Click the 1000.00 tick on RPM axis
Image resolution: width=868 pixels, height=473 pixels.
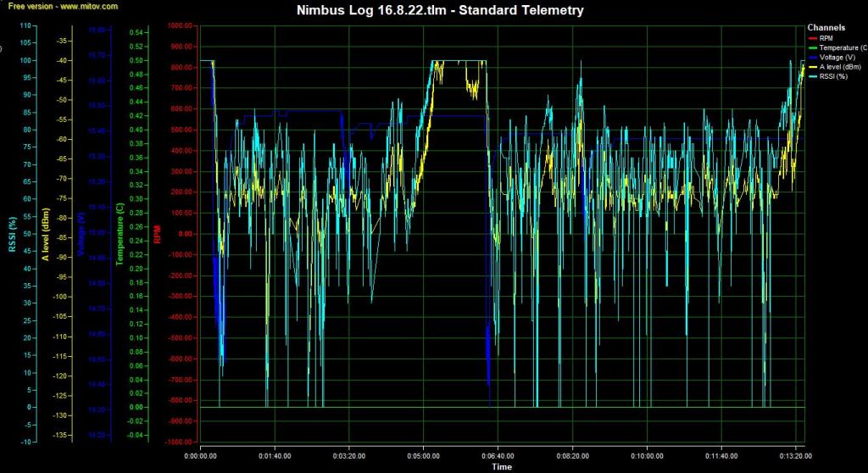pyautogui.click(x=180, y=25)
